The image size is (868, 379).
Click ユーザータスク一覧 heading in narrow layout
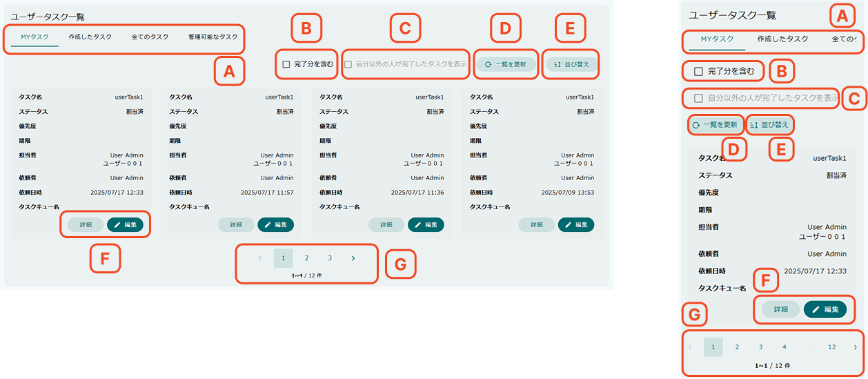click(x=733, y=14)
